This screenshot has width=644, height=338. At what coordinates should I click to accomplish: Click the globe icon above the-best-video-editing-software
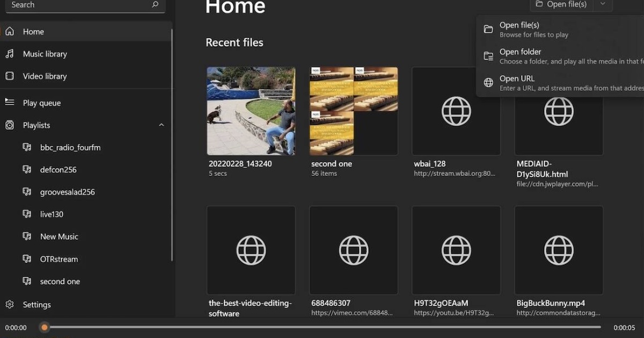pos(251,251)
